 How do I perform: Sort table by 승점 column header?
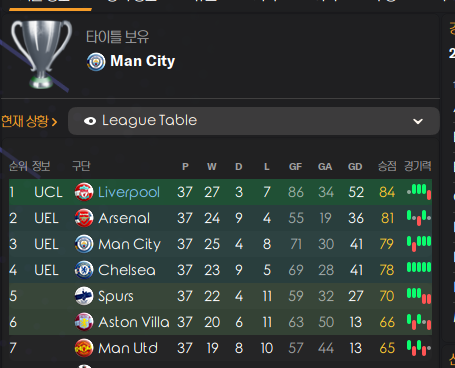[x=387, y=166]
